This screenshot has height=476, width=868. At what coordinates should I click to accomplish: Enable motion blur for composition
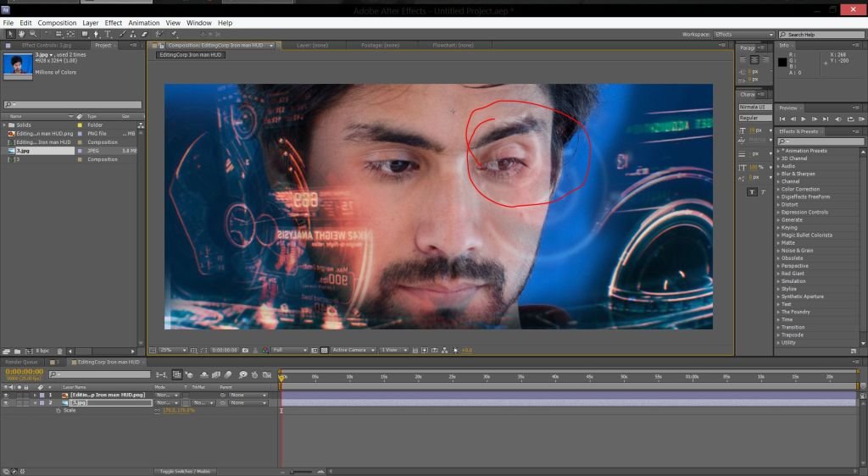(227, 375)
